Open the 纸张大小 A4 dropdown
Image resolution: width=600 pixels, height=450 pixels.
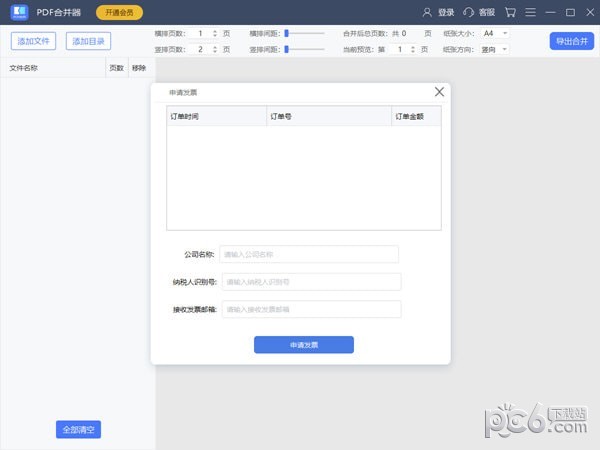pyautogui.click(x=495, y=34)
